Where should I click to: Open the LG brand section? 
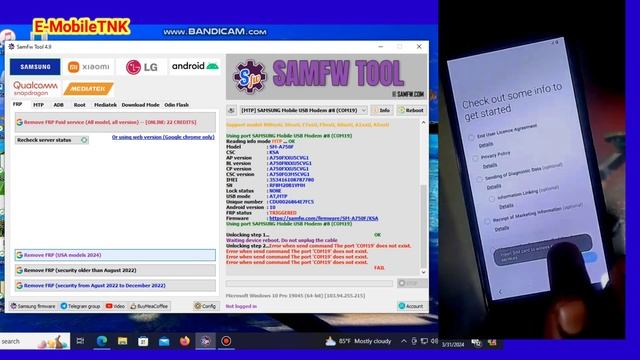[x=141, y=67]
